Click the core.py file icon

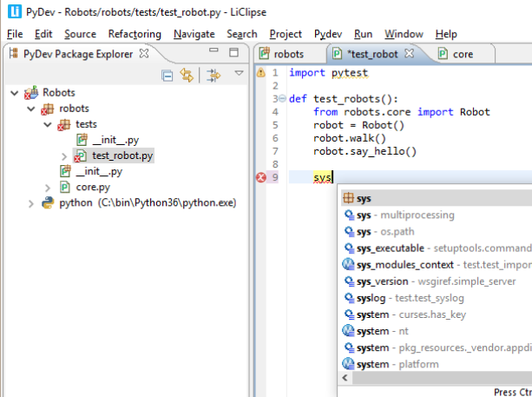click(65, 187)
